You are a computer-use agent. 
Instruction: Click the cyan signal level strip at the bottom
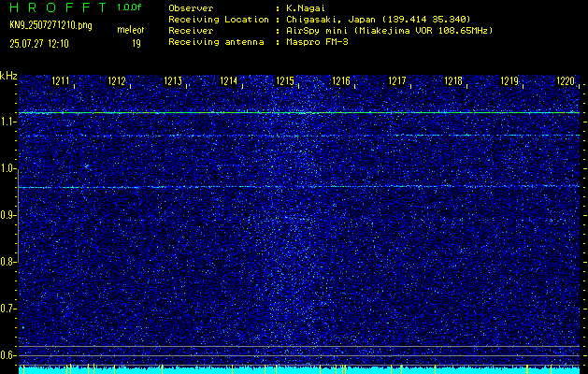coord(299,370)
